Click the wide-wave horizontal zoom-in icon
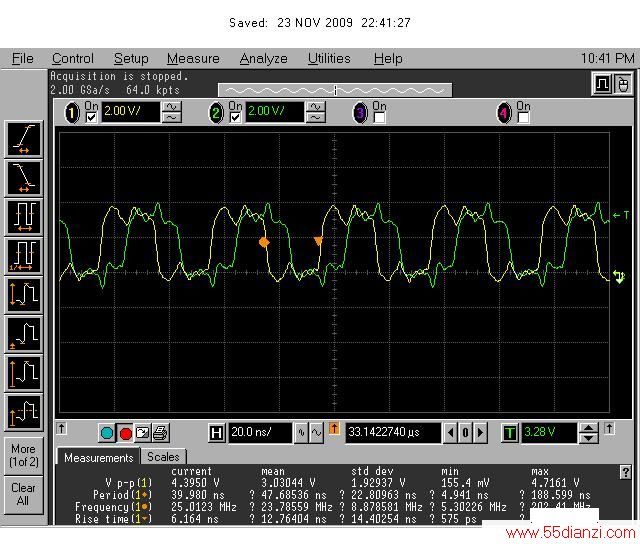The height and width of the screenshot is (544, 640). coord(316,433)
